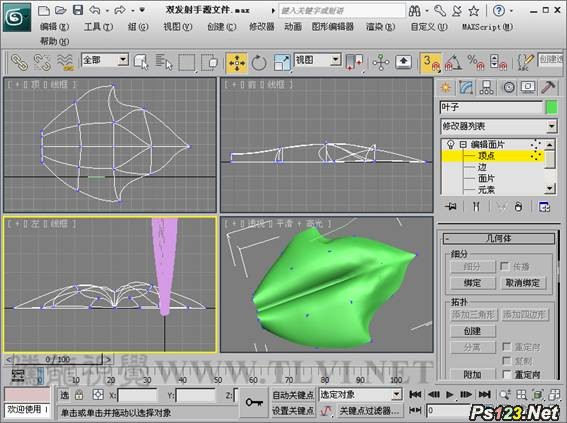This screenshot has width=567, height=423.
Task: Activate the Unlink Selection tool
Action: [42, 62]
